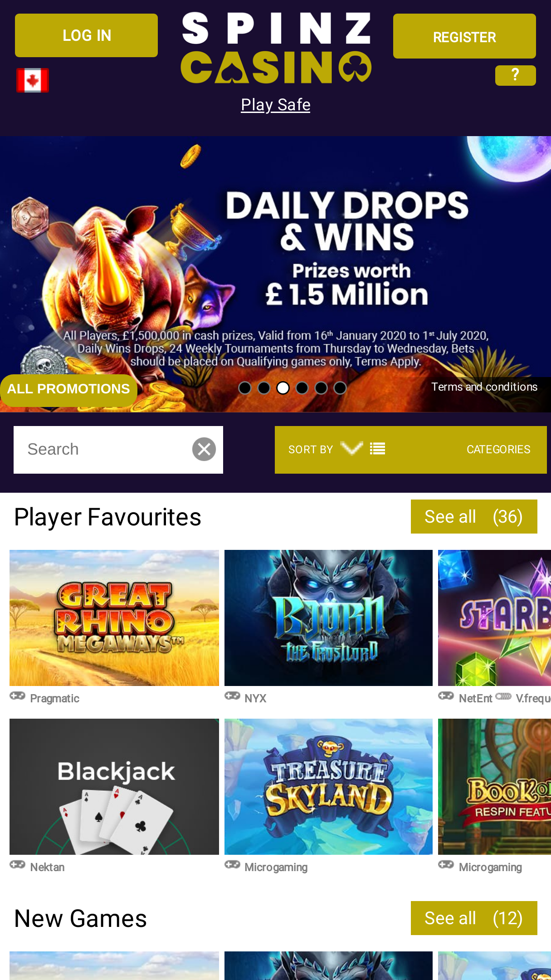Click the Spinz Casino logo

276,48
